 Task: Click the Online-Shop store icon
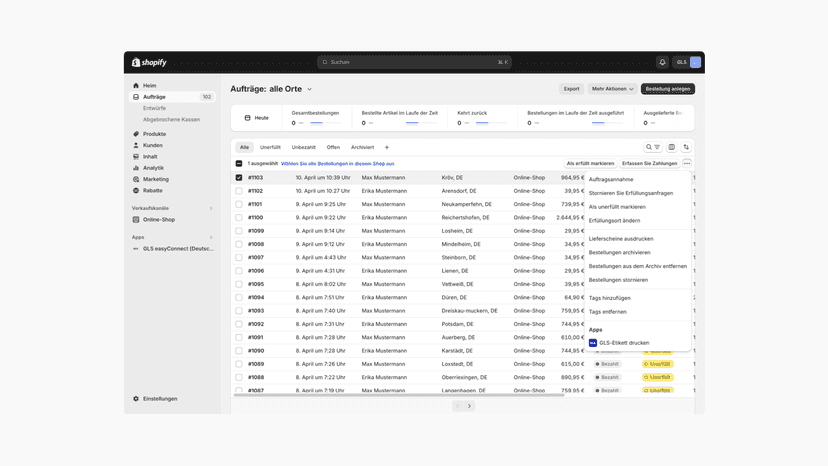(x=136, y=220)
